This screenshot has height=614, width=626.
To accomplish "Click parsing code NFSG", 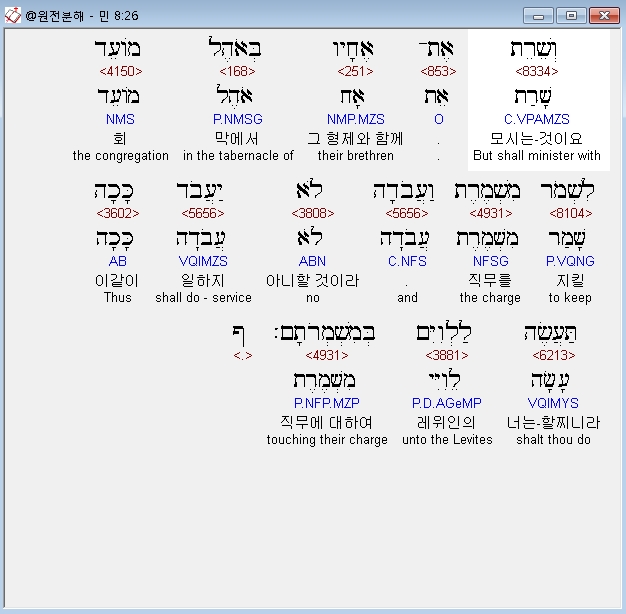I will click(x=491, y=261).
